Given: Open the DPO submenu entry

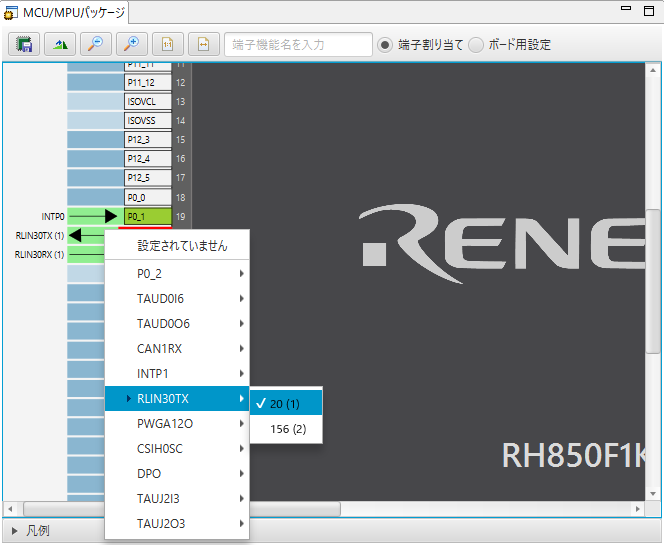Looking at the screenshot, I should coord(177,473).
